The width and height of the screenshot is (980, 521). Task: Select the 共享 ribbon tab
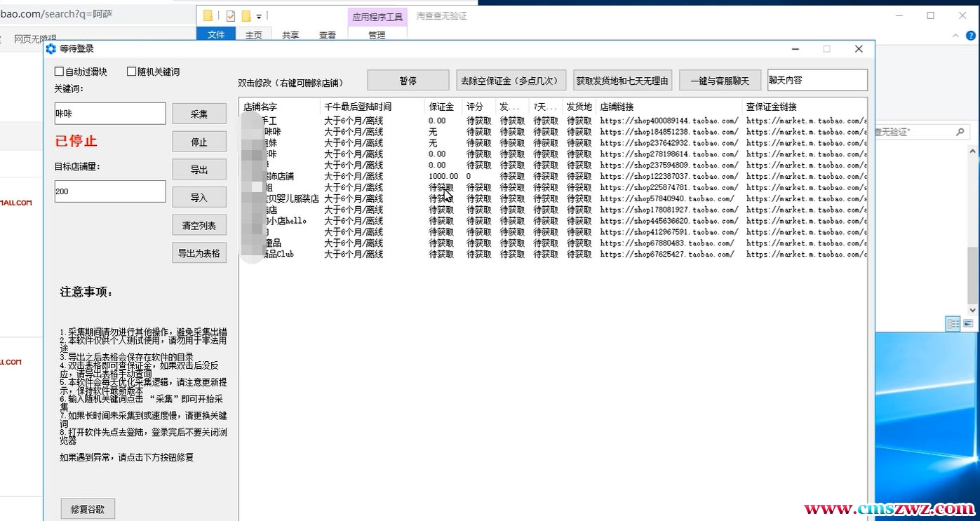click(x=290, y=35)
